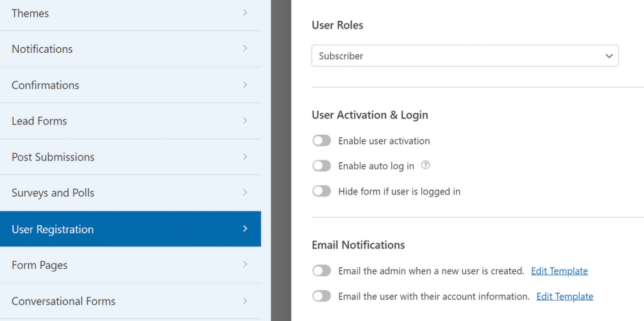Click the User Activation & Login heading

coord(370,115)
